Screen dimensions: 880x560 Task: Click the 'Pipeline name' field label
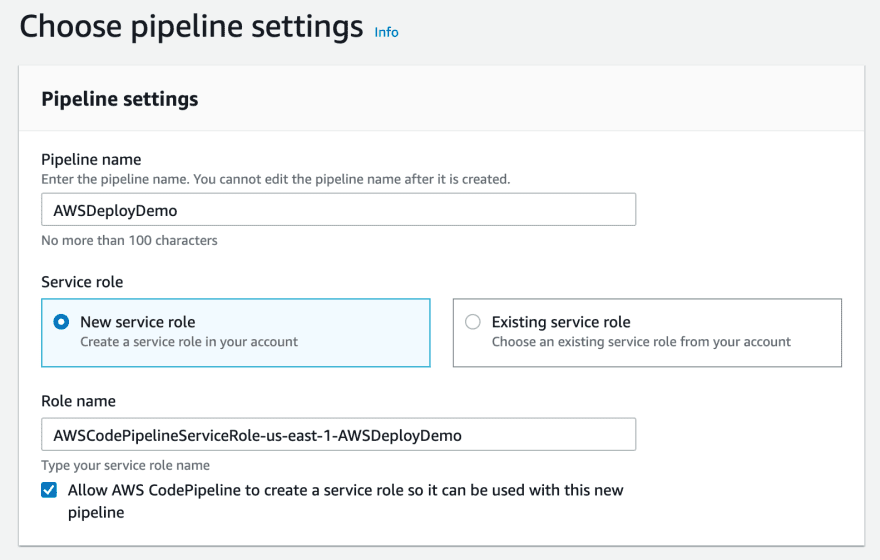[91, 159]
